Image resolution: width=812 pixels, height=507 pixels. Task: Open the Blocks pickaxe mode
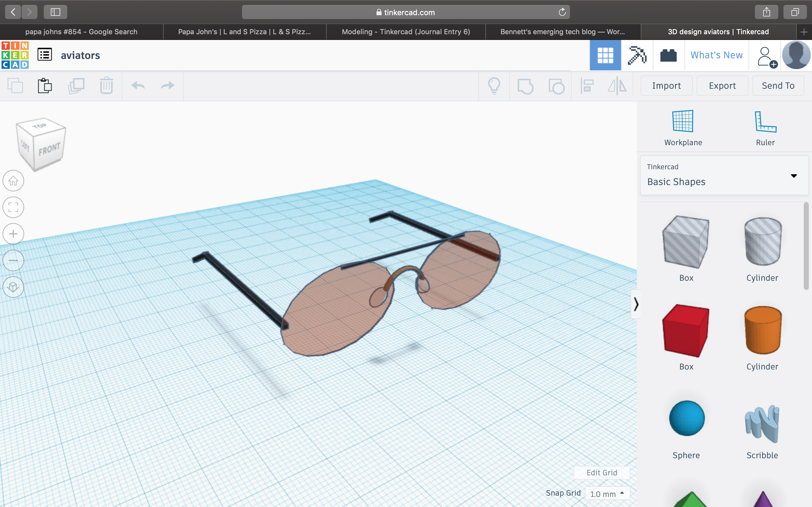pos(637,55)
